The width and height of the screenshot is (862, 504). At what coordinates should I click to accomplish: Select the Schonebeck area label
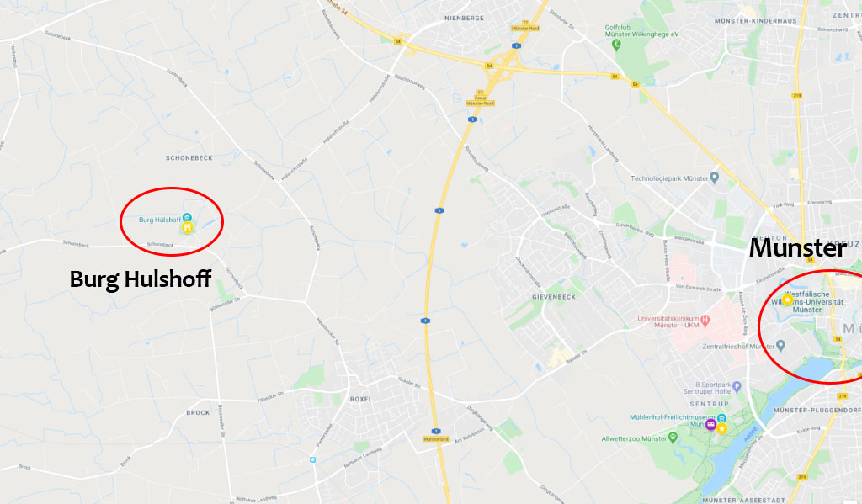(x=189, y=157)
